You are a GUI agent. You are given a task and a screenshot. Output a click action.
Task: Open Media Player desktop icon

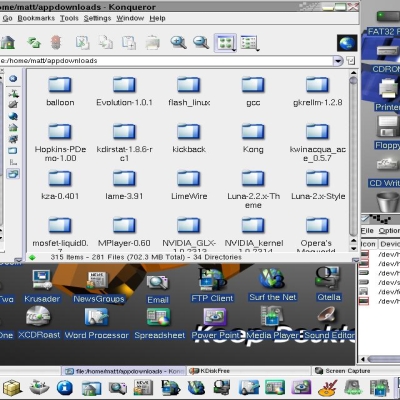272,323
